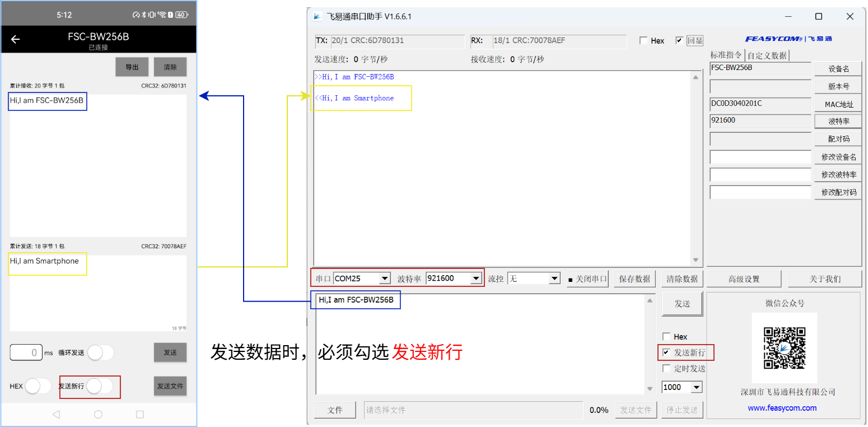868x427 pixels.
Task: Click the serial assistant title bar app icon
Action: [318, 16]
